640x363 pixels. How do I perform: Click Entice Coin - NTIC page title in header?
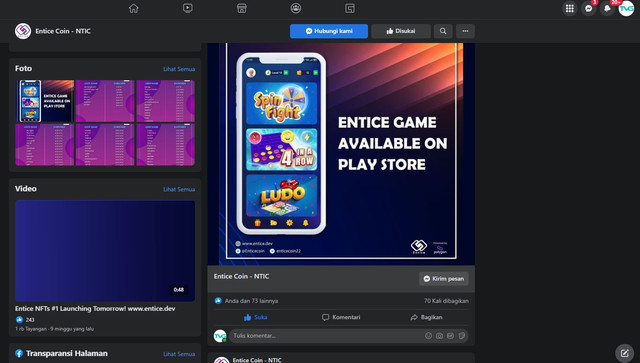63,31
